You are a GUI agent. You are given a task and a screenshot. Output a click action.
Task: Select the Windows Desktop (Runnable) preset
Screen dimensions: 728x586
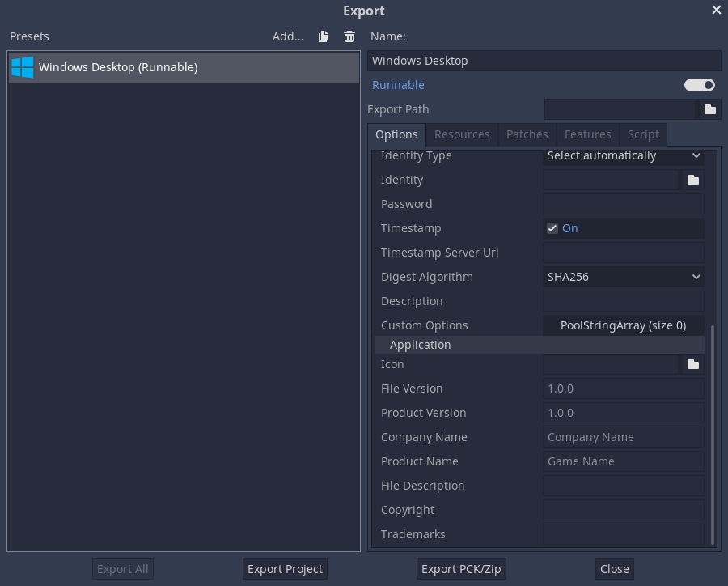click(116, 68)
